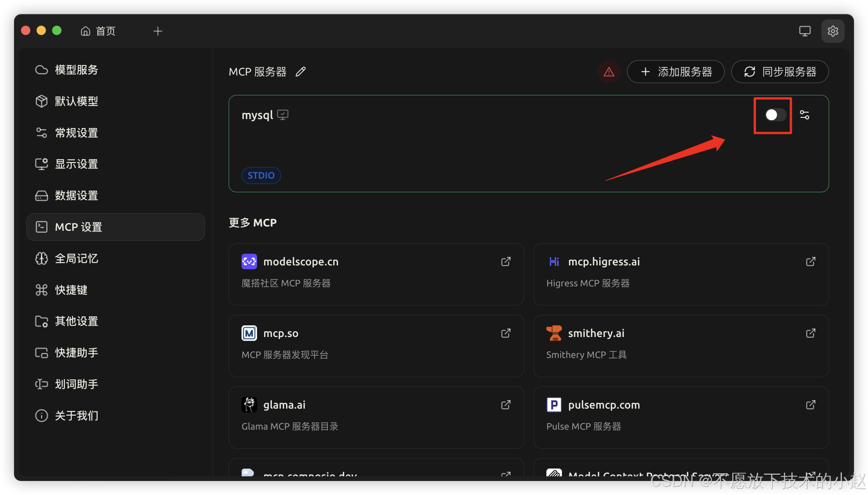Screen dimensions: 868x495
Task: Click the mysql server name
Action: click(257, 115)
